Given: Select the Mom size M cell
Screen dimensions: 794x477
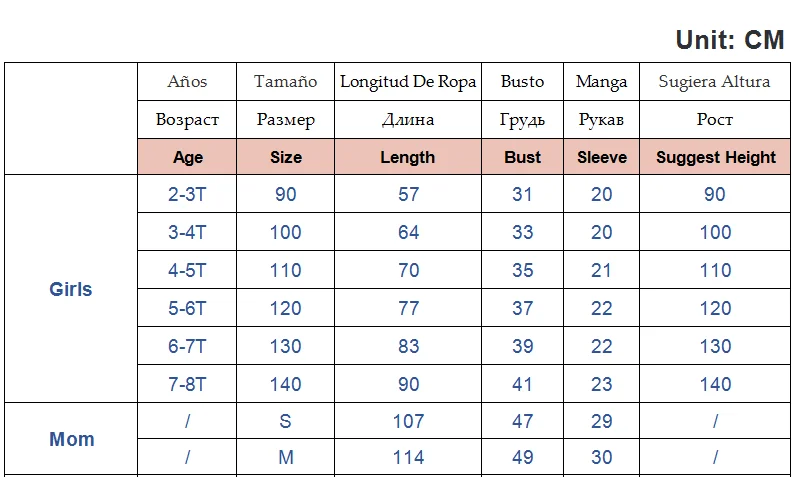Looking at the screenshot, I should tap(286, 457).
